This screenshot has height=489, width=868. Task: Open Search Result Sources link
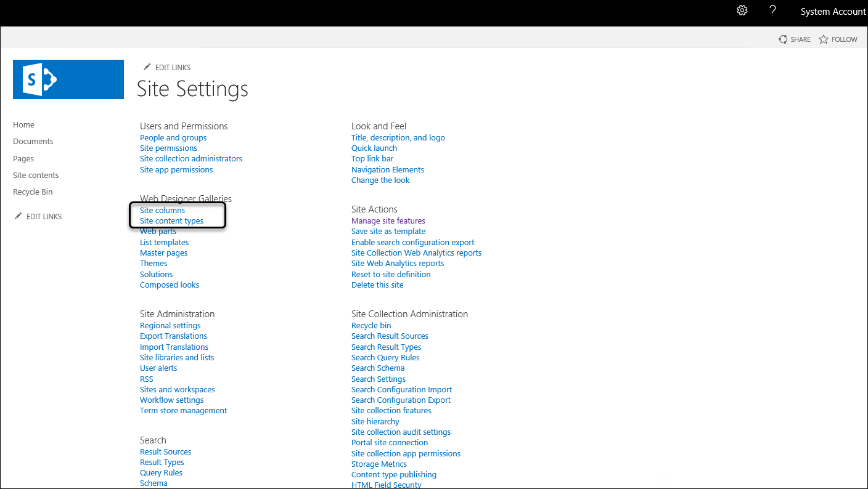coord(390,336)
